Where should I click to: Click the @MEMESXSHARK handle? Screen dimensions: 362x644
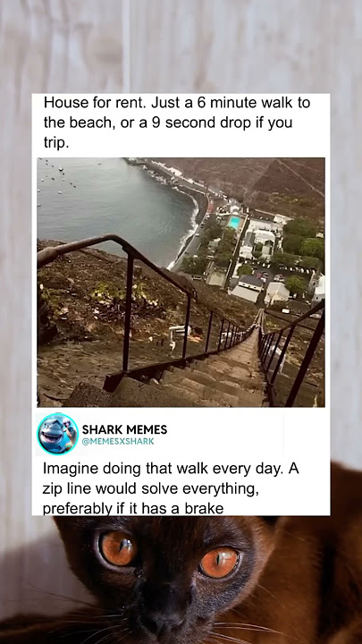(118, 442)
